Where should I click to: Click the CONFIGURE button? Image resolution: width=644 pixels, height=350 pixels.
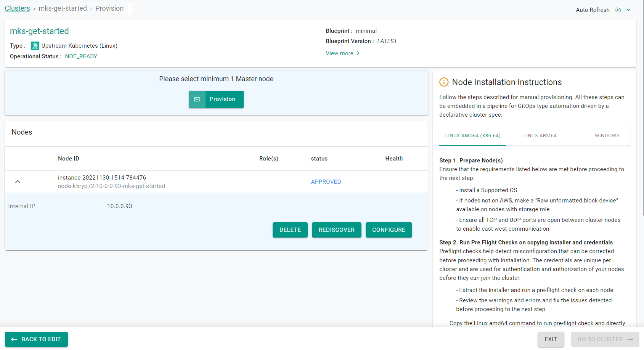coord(389,230)
